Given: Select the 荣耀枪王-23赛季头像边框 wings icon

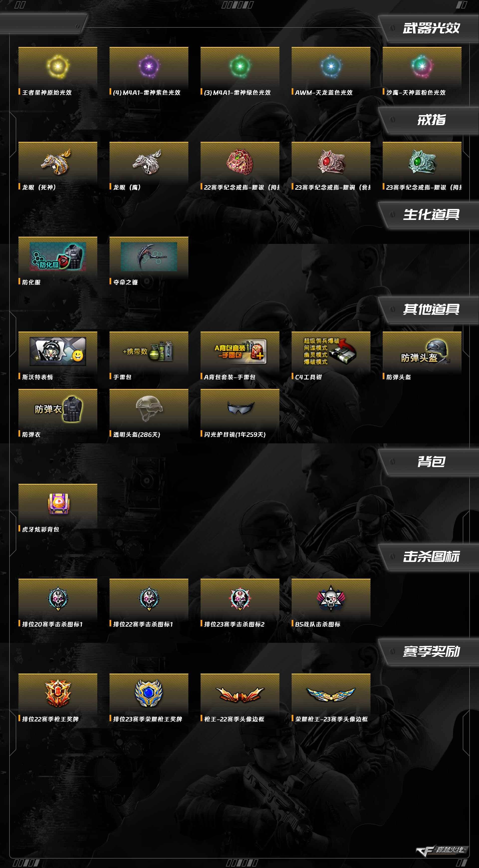Looking at the screenshot, I should (x=331, y=694).
